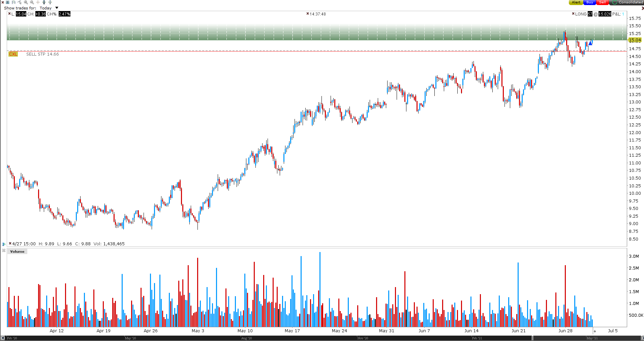This screenshot has height=341, width=644.
Task: Click the refresh icon beside Consolidated
Action: coord(615,2)
